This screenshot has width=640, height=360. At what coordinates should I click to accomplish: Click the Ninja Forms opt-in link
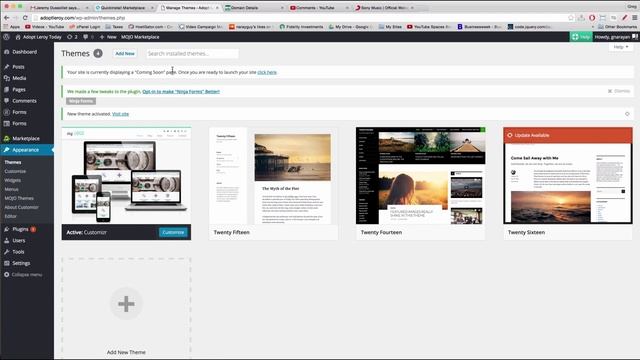pos(181,91)
